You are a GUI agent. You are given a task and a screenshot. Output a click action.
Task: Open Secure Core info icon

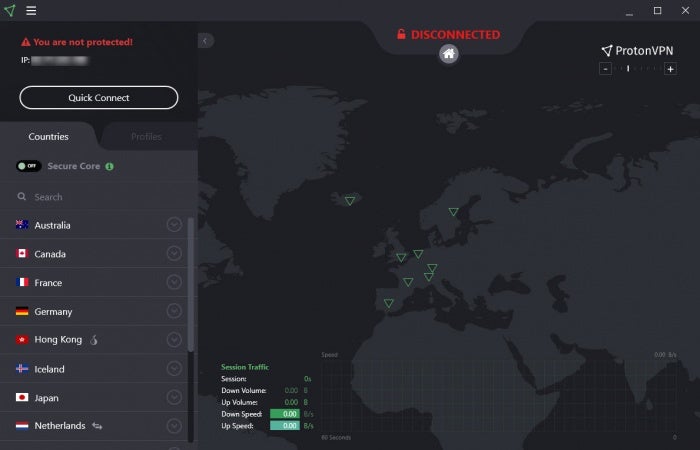pyautogui.click(x=109, y=167)
